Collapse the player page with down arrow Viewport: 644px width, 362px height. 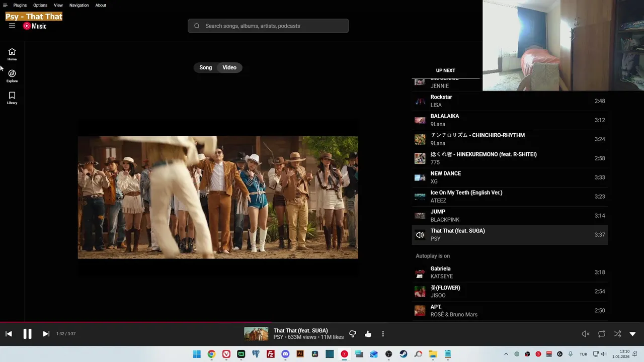click(x=632, y=334)
